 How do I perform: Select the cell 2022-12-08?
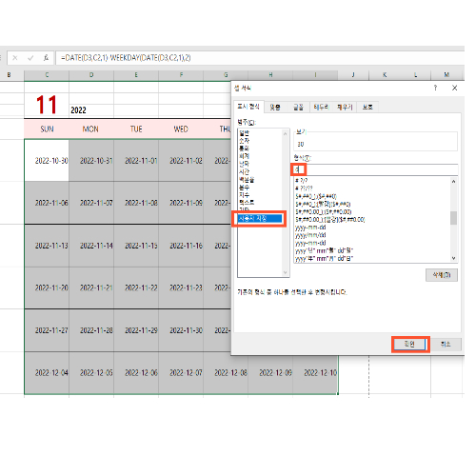click(x=226, y=372)
